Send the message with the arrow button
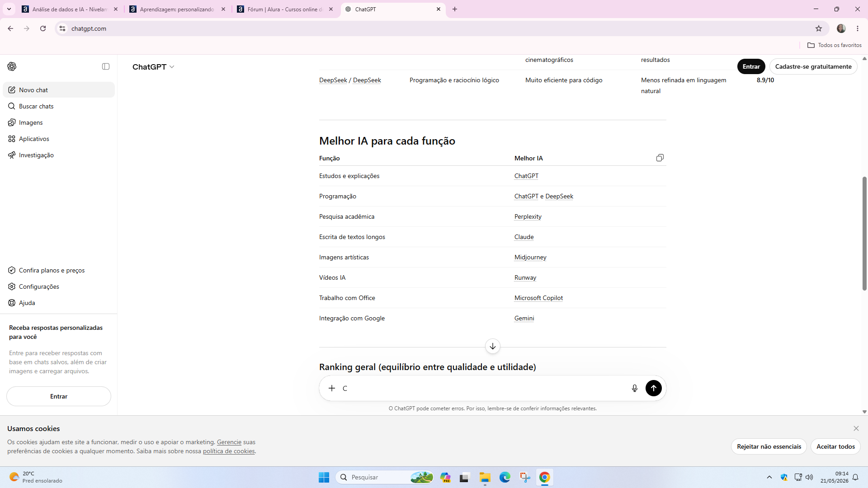Image resolution: width=868 pixels, height=488 pixels. 654,388
